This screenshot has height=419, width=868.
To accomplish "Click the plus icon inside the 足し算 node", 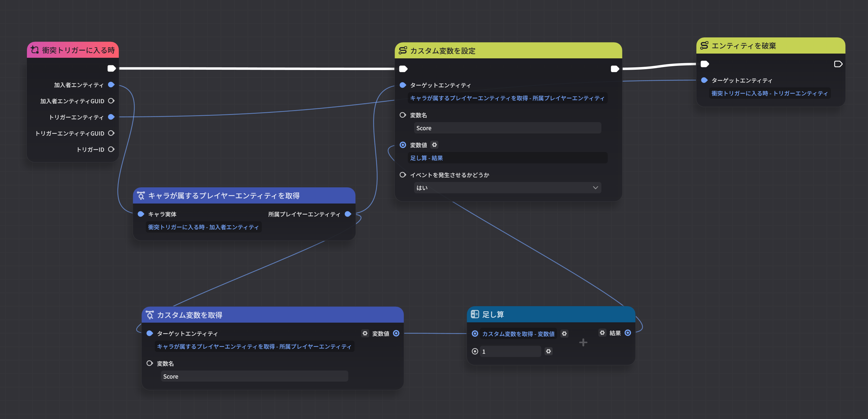I will coord(583,342).
